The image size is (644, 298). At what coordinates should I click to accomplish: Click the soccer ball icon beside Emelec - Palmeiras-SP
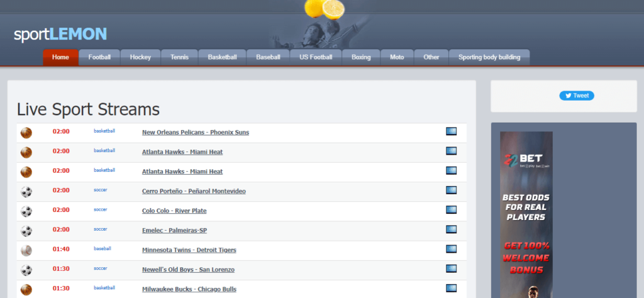click(x=26, y=231)
